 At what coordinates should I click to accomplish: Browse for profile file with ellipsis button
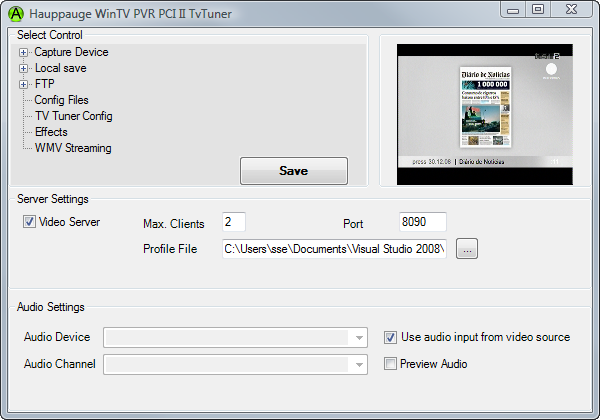[x=467, y=249]
